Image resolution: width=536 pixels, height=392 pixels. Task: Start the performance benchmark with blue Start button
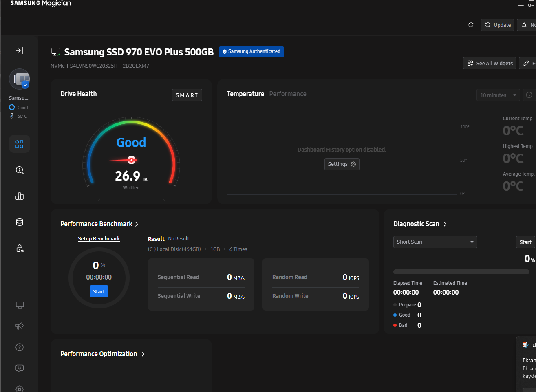(99, 291)
